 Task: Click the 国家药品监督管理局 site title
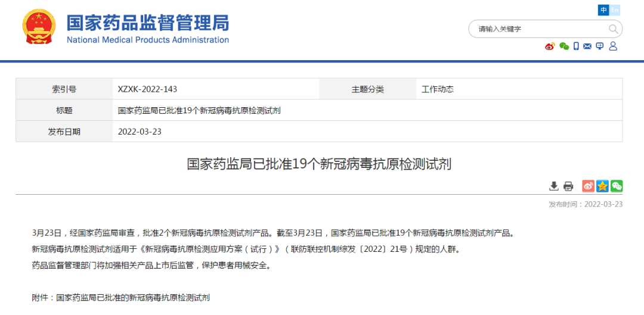pos(147,24)
